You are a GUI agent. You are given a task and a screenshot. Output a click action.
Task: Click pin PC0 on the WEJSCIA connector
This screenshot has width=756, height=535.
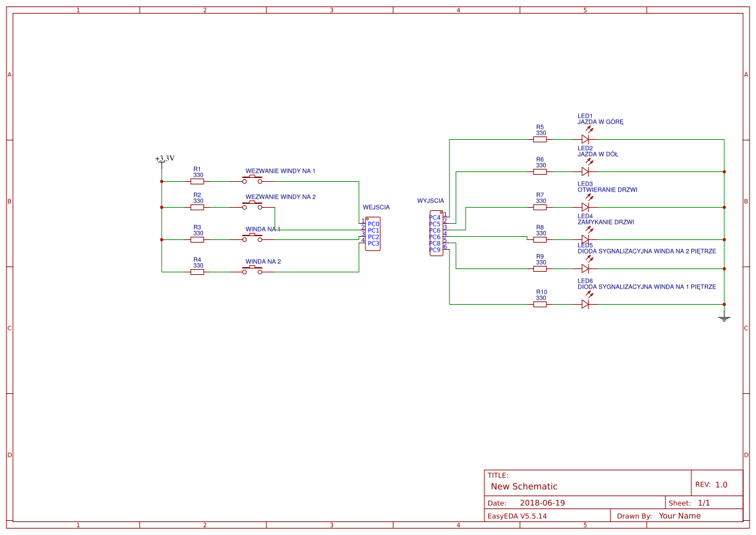(x=374, y=224)
